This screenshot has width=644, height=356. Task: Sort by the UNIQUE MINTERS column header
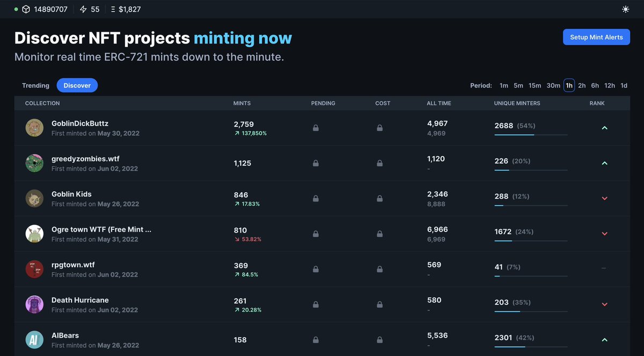point(517,103)
